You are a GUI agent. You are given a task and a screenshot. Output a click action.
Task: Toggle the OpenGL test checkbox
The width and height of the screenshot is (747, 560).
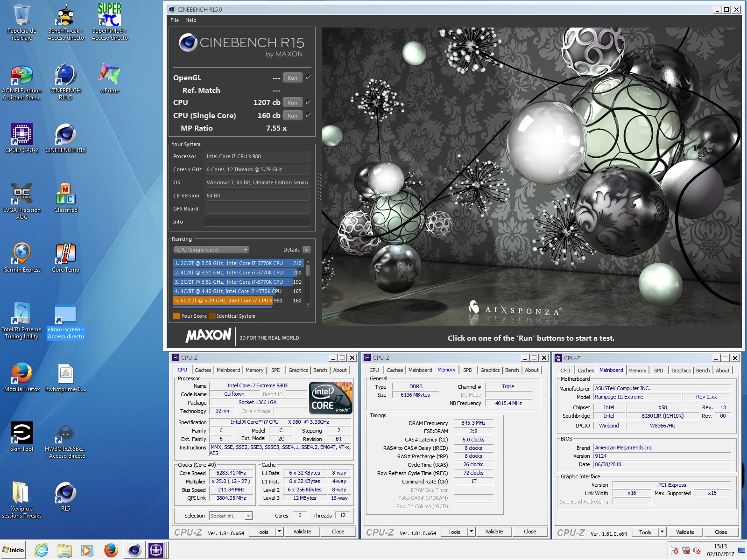point(308,77)
